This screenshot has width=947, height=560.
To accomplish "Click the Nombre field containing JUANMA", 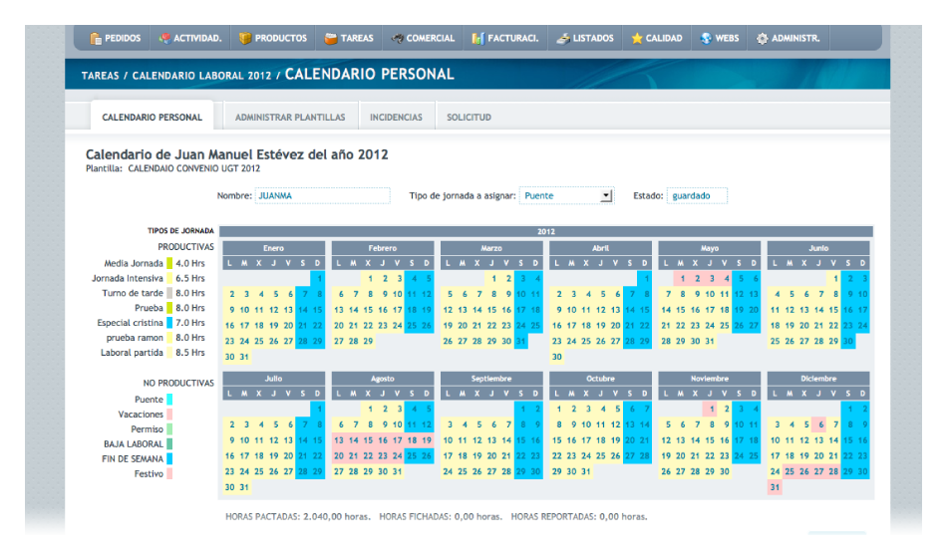I will 323,195.
